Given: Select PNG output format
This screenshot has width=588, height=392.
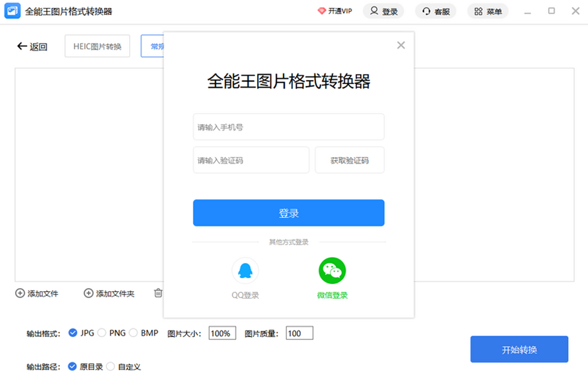Looking at the screenshot, I should (x=102, y=333).
